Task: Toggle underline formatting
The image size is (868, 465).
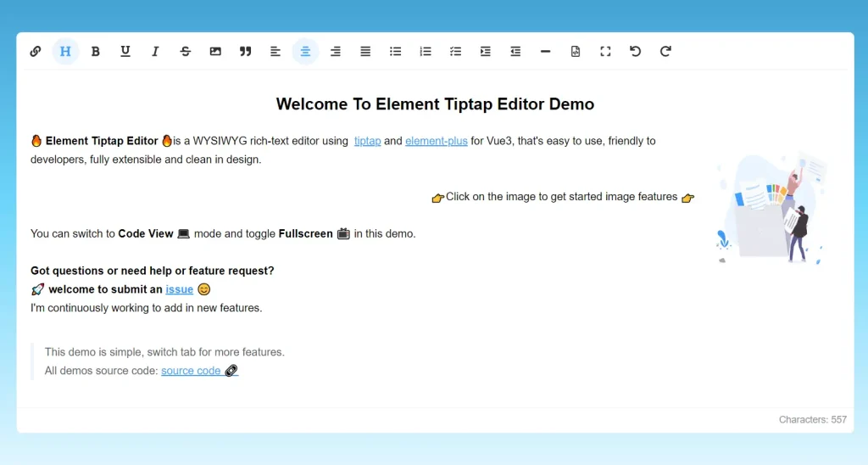Action: coord(125,52)
